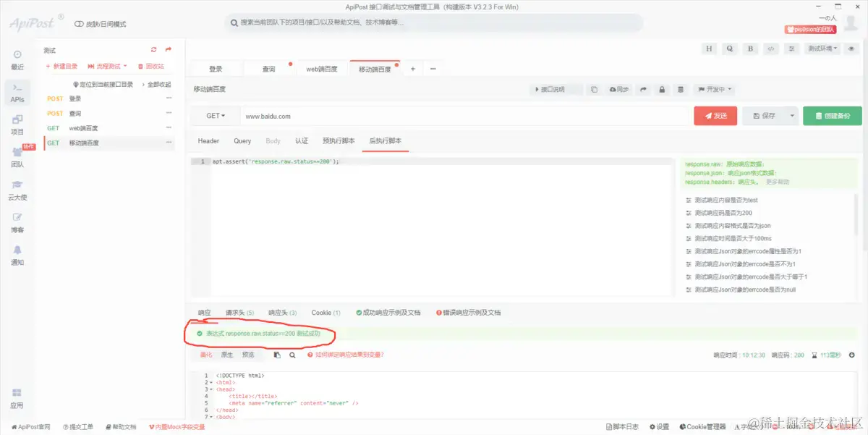This screenshot has height=435, width=868.
Task: Click the 如何绑定响应结果到变量? help link
Action: click(x=345, y=355)
